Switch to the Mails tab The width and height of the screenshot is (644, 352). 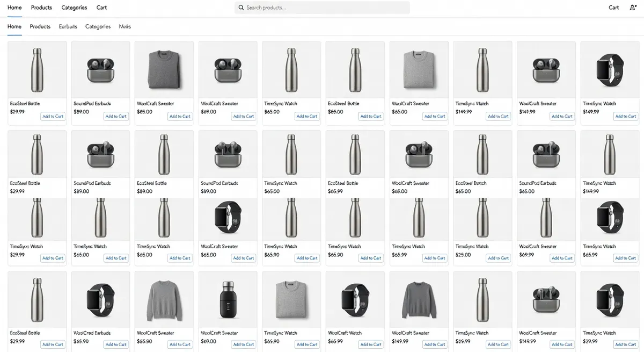click(x=125, y=26)
